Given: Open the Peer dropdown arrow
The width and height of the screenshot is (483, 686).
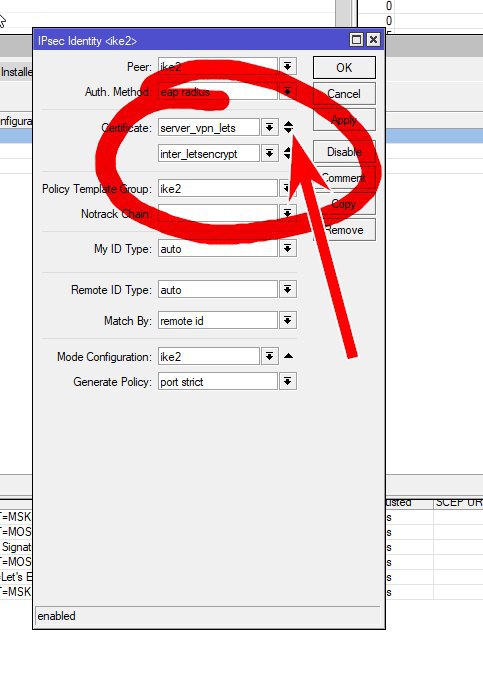Looking at the screenshot, I should pos(287,66).
